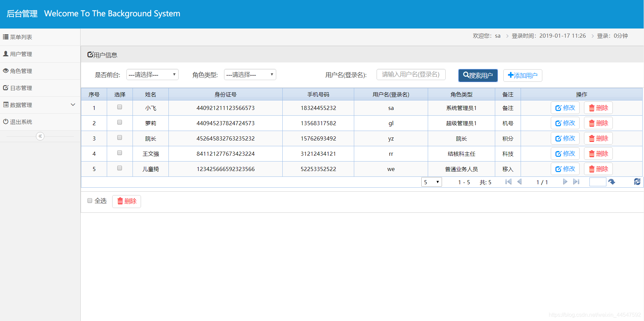644x321 pixels.
Task: Click the eye icon beside 角色管理
Action: pyautogui.click(x=6, y=71)
